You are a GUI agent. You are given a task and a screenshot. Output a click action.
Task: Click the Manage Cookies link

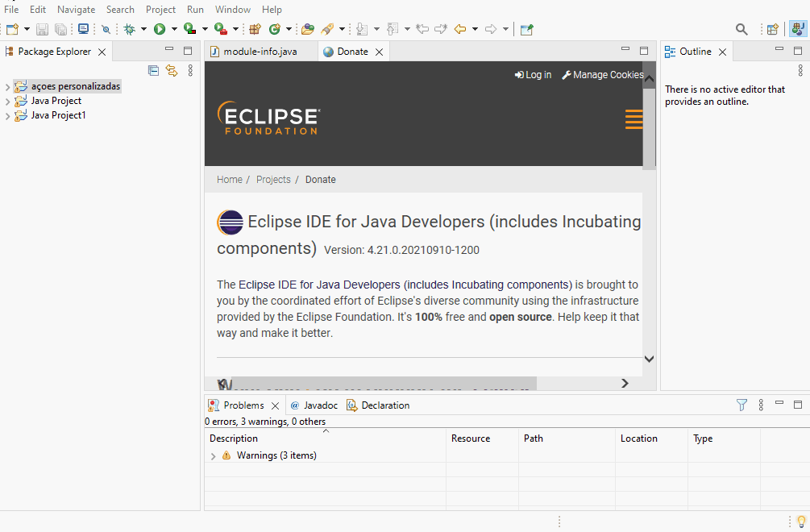click(x=602, y=75)
